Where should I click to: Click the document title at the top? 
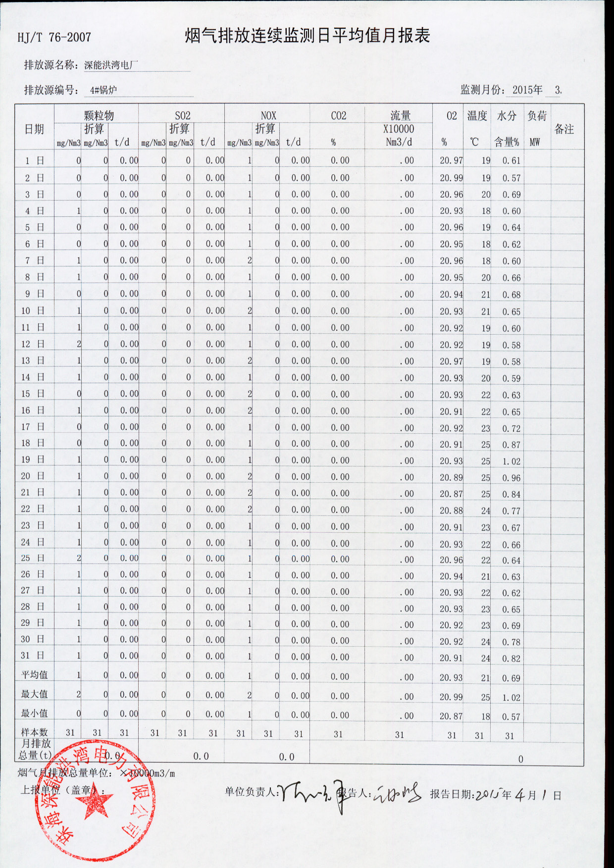point(307,36)
